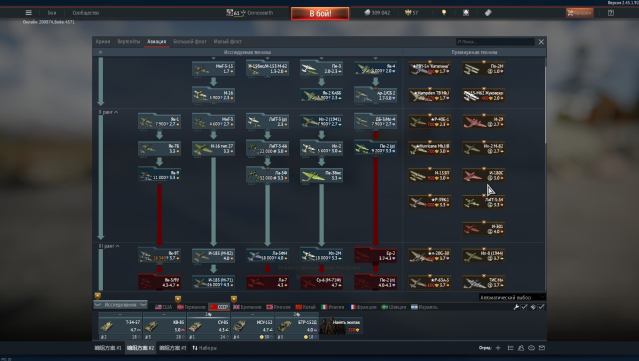Toggle the auto-repair checkbox beside wrench

524,307
